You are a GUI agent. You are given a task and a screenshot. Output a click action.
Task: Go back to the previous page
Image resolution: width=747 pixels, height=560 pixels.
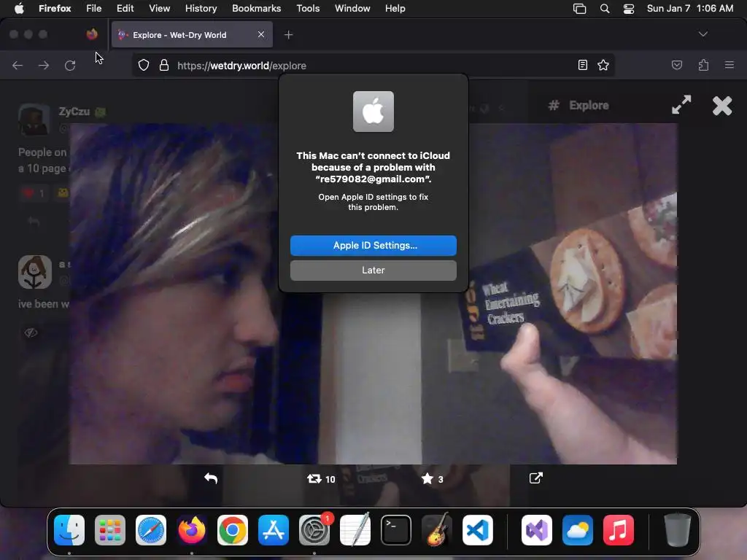click(18, 65)
